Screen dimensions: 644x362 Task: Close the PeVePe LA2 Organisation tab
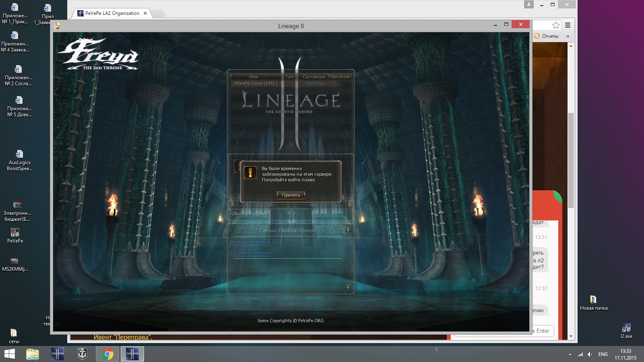[x=145, y=13]
